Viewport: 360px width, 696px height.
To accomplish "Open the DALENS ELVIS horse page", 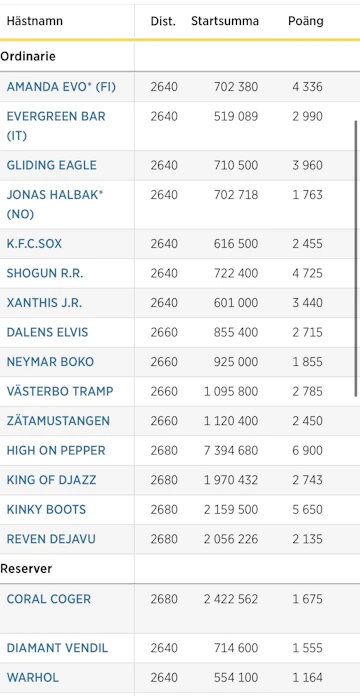I will point(47,332).
